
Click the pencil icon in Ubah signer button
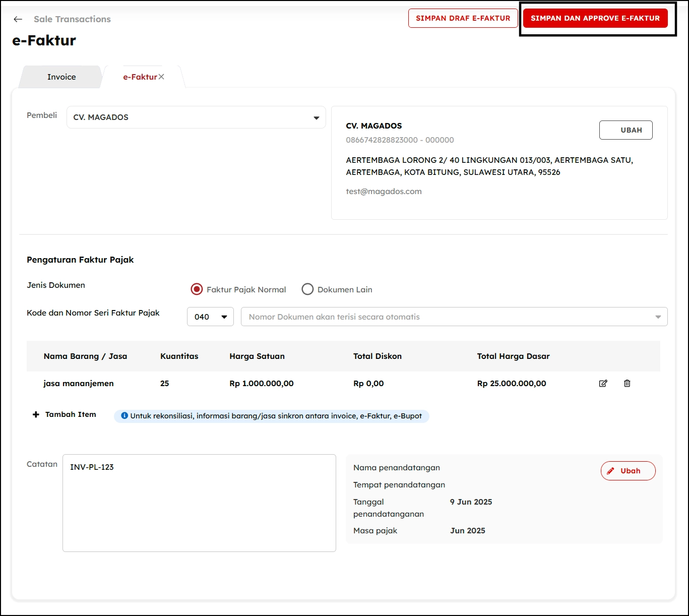[x=610, y=471]
